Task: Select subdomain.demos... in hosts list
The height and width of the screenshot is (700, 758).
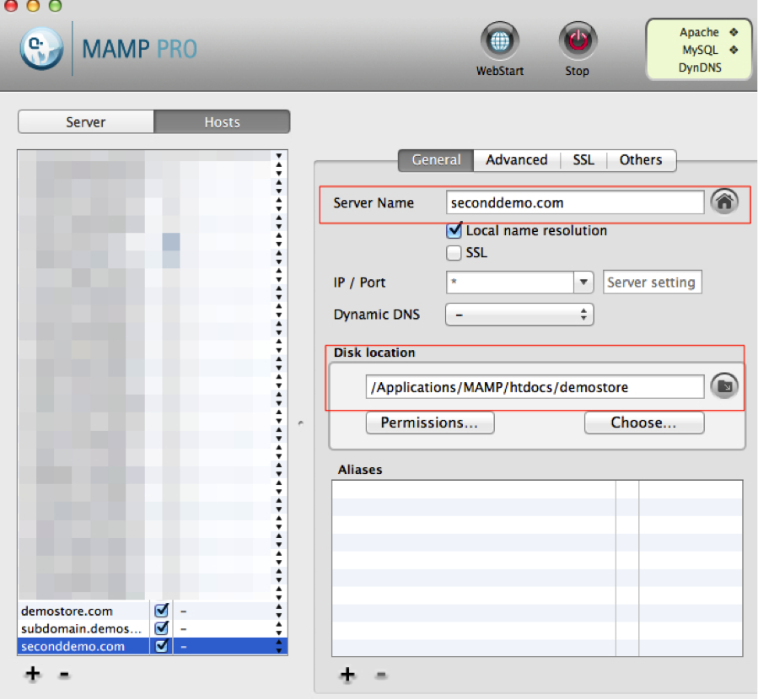Action: (x=81, y=628)
